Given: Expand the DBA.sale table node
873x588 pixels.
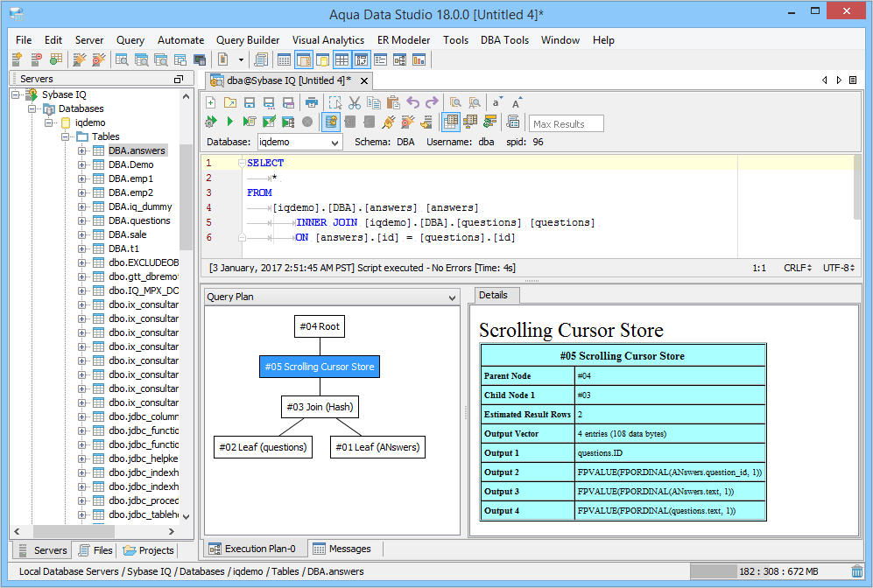Looking at the screenshot, I should pyautogui.click(x=81, y=234).
